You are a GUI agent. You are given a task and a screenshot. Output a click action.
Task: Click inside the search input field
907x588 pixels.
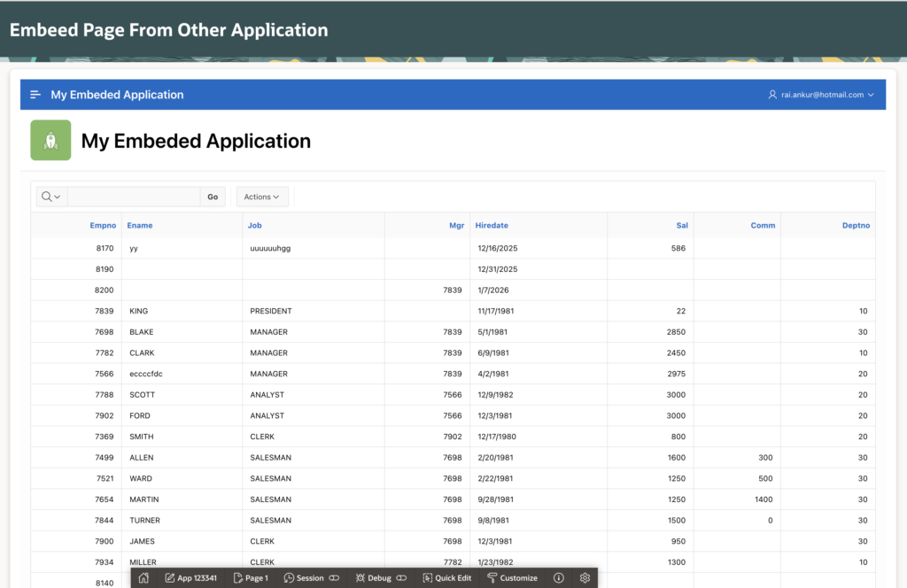pos(133,196)
